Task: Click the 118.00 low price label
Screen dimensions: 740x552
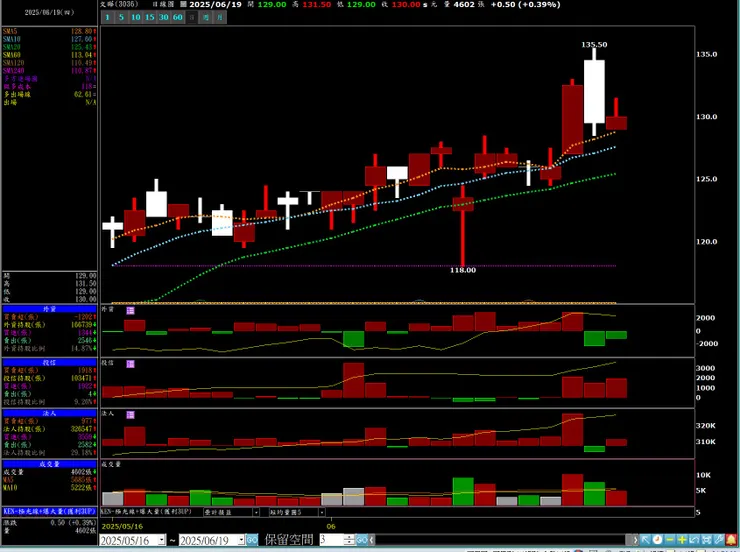Action: tap(463, 270)
